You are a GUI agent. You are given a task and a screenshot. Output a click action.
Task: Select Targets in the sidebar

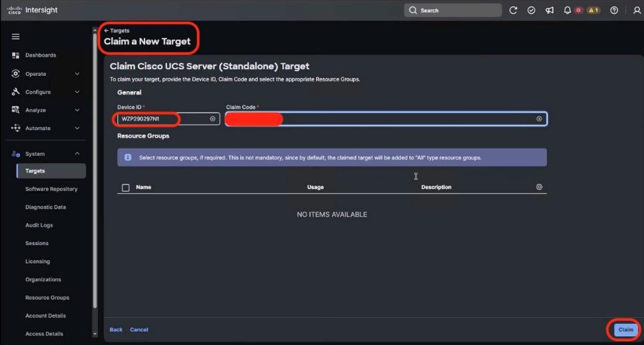(x=51, y=171)
